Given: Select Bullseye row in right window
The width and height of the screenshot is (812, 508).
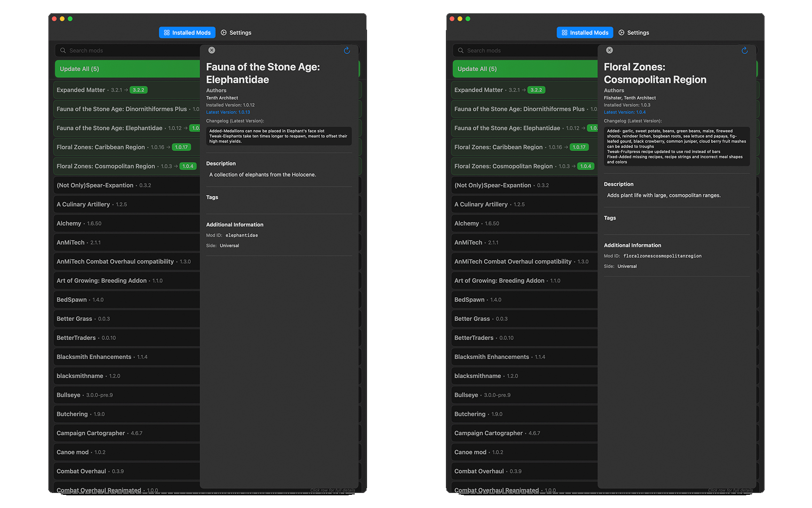Looking at the screenshot, I should pos(524,395).
